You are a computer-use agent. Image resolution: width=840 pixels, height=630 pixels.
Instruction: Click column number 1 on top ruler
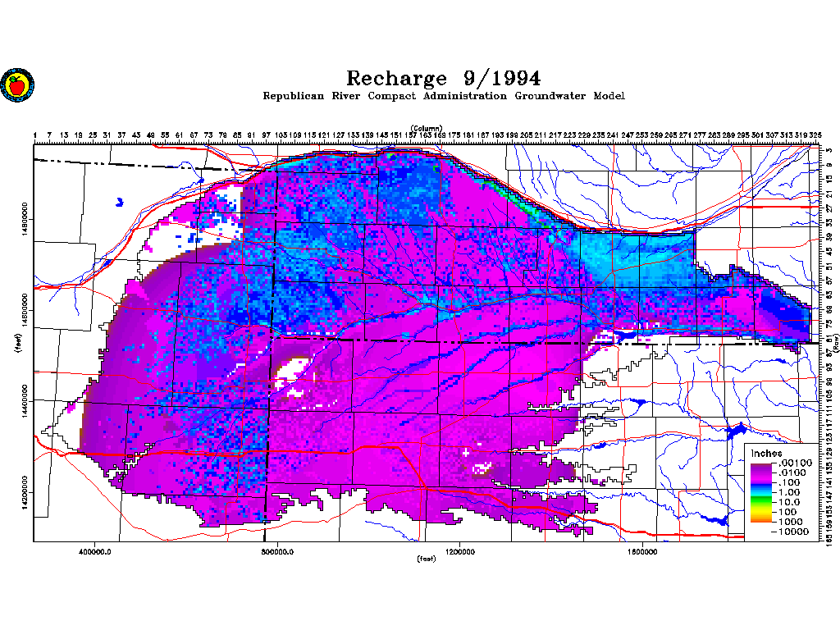click(x=36, y=135)
